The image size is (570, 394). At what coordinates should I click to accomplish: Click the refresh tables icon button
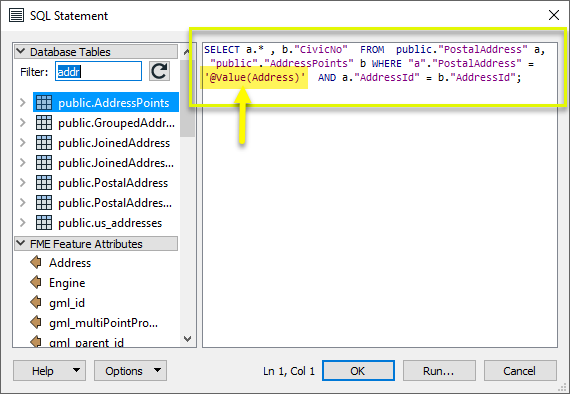click(x=159, y=71)
